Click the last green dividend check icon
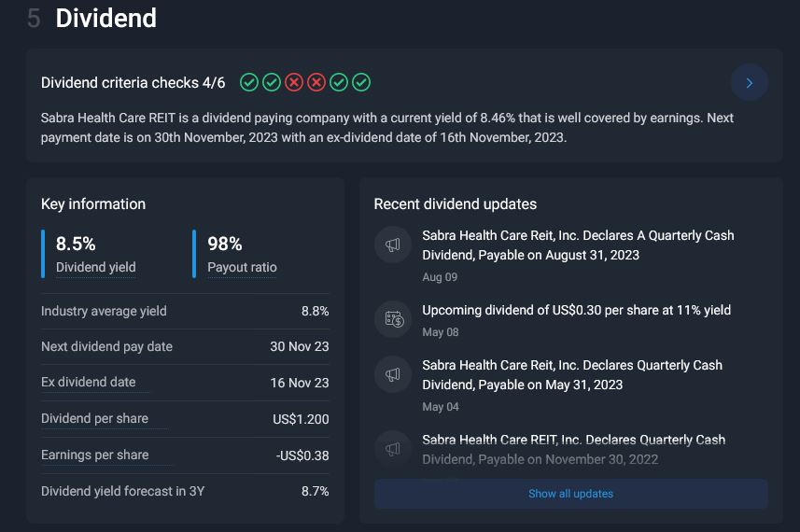 click(x=361, y=82)
